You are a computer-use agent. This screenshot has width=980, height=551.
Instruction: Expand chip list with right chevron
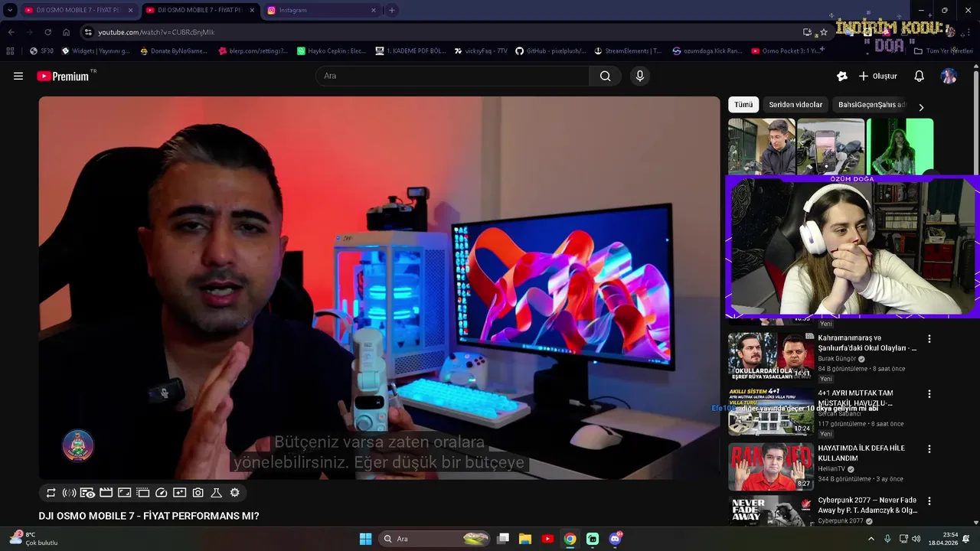click(921, 107)
